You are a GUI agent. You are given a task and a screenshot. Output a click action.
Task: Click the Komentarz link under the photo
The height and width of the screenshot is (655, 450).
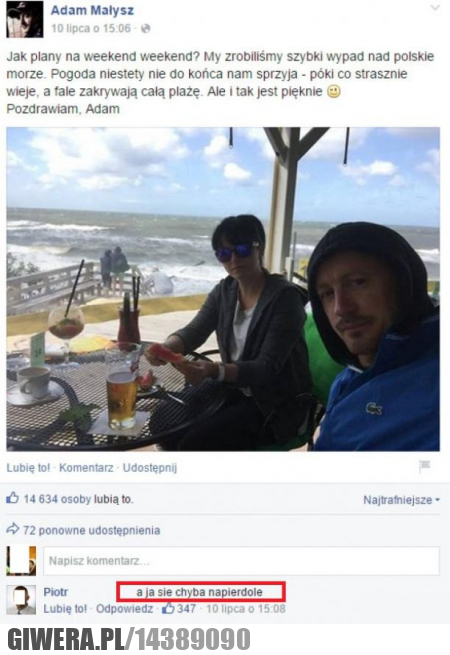click(86, 467)
